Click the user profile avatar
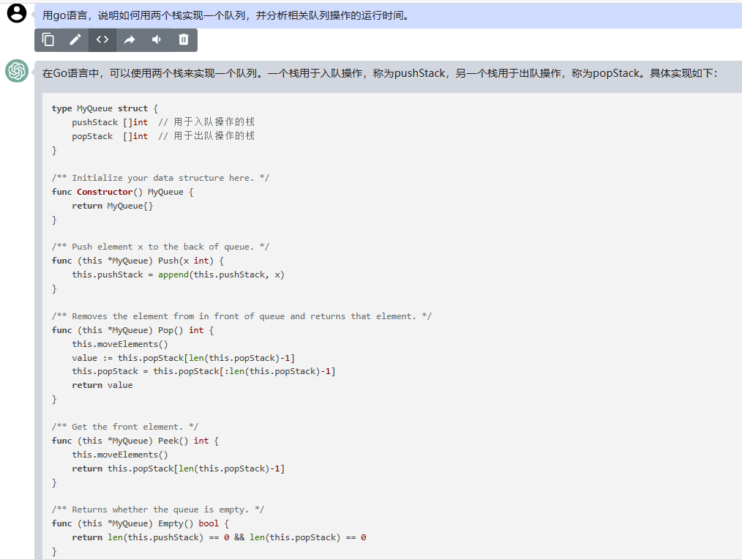Image resolution: width=742 pixels, height=560 pixels. pyautogui.click(x=17, y=13)
